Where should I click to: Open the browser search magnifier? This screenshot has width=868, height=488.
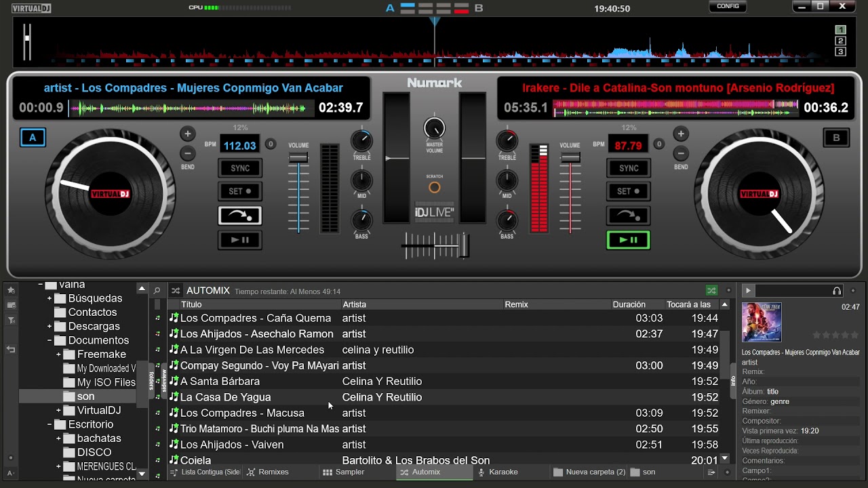pyautogui.click(x=157, y=291)
